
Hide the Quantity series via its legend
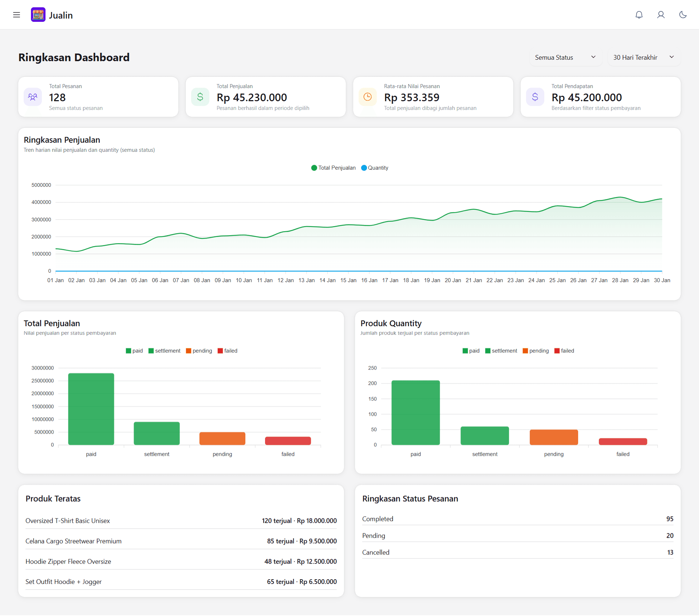coord(375,168)
